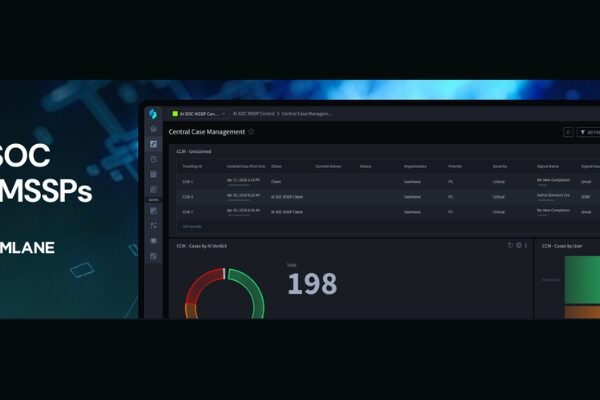Open settings icon on Cases by AI Verdict widget
The height and width of the screenshot is (400, 600).
click(x=519, y=245)
